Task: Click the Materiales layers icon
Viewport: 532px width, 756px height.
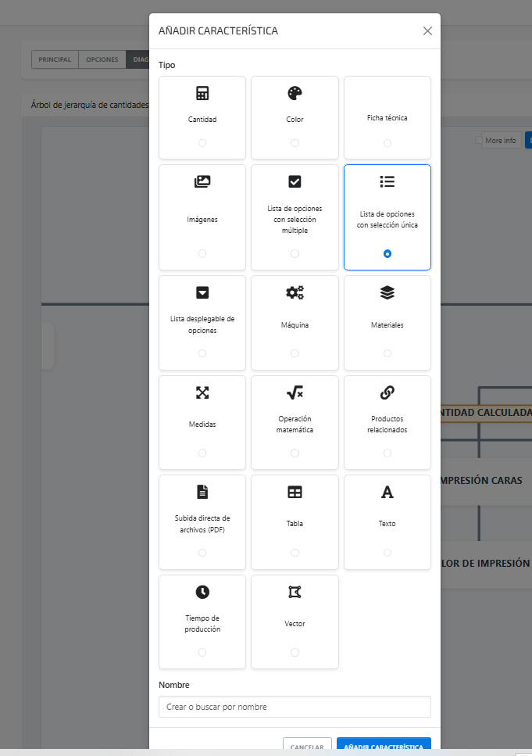Action: 387,292
